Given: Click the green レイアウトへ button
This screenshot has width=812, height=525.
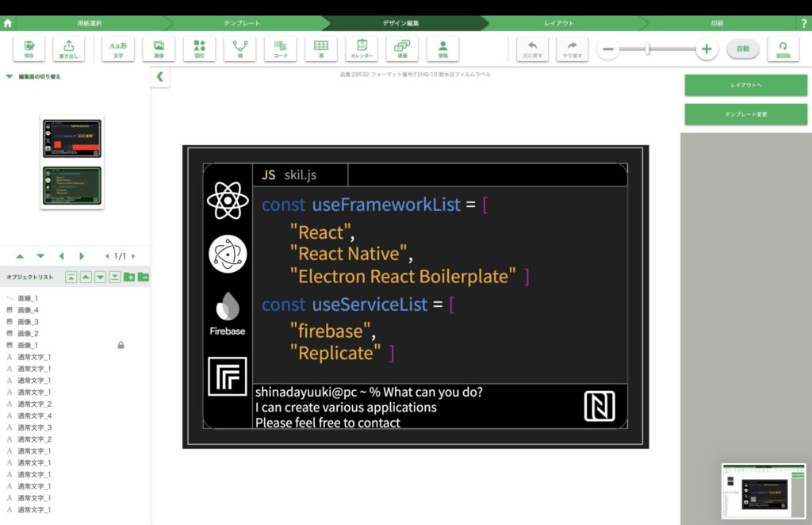Looking at the screenshot, I should coord(745,85).
